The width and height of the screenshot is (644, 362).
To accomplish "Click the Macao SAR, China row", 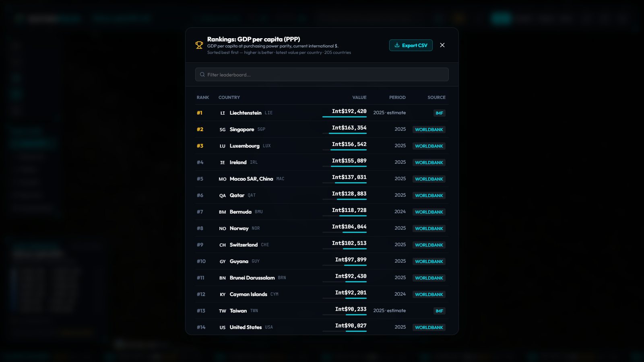I will tap(322, 179).
